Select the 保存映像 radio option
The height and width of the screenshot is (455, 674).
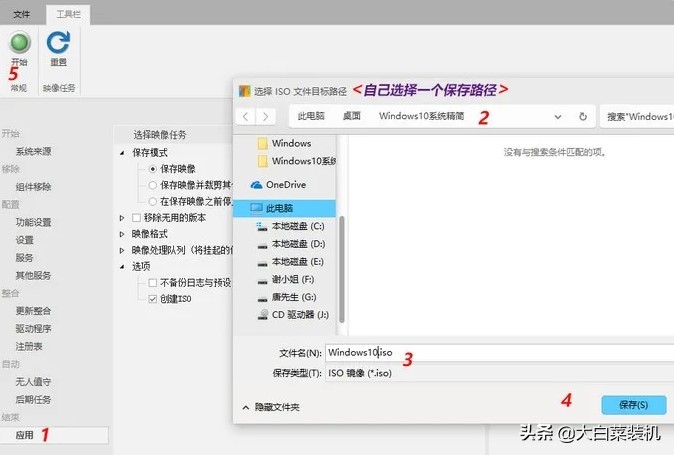153,169
